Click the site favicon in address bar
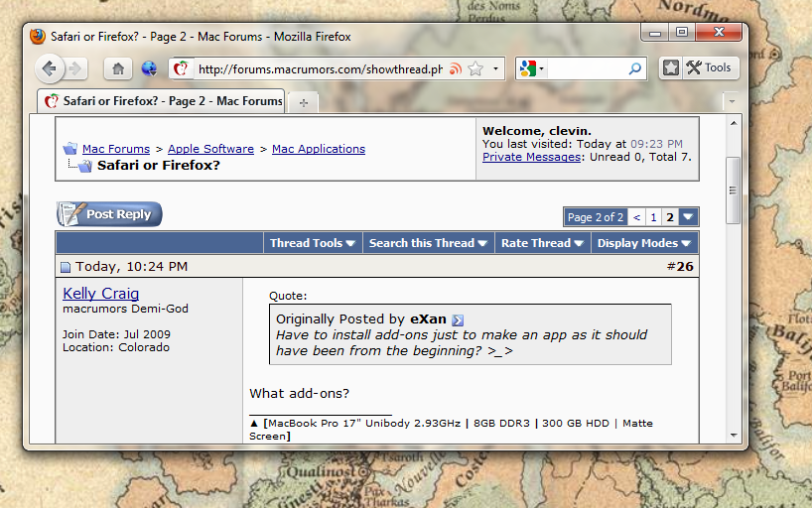 pos(181,68)
